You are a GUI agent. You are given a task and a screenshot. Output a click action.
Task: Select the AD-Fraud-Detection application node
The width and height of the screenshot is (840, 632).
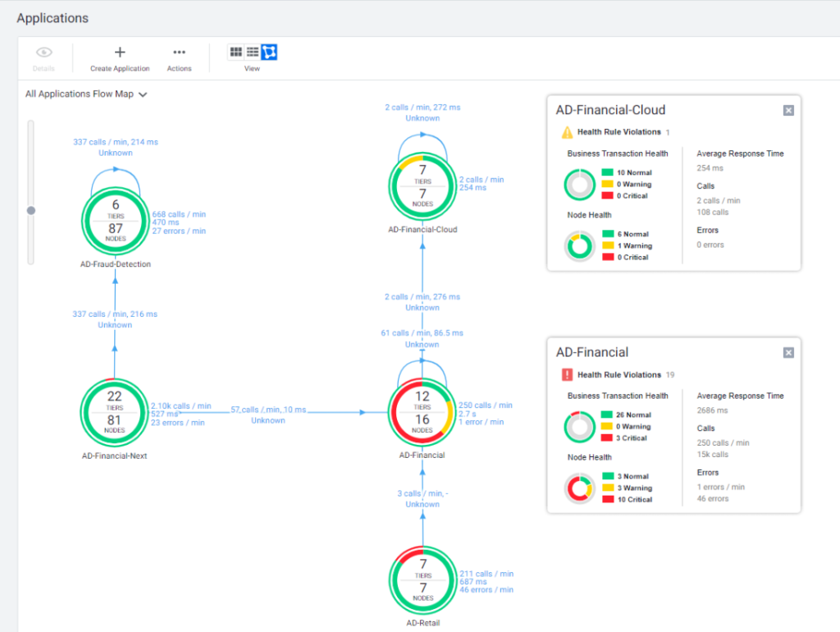(115, 221)
